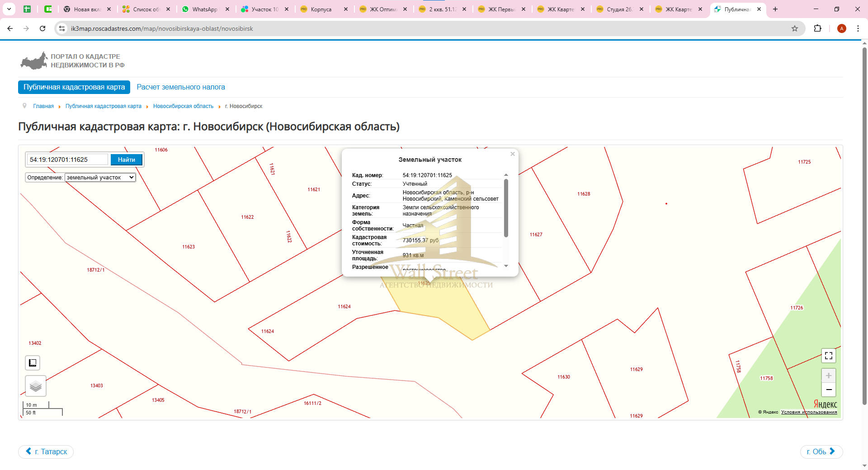
Task: Click the page vertical scrollbar
Action: tap(864, 226)
